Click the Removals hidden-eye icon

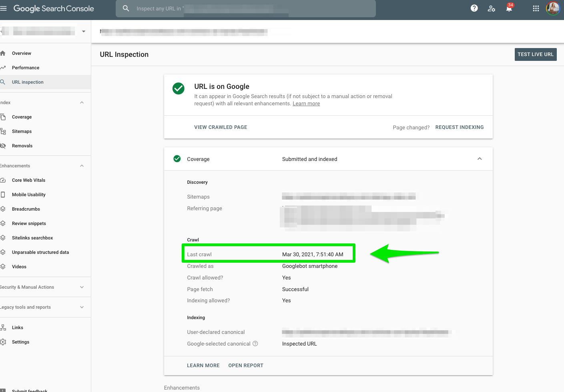[x=3, y=146]
